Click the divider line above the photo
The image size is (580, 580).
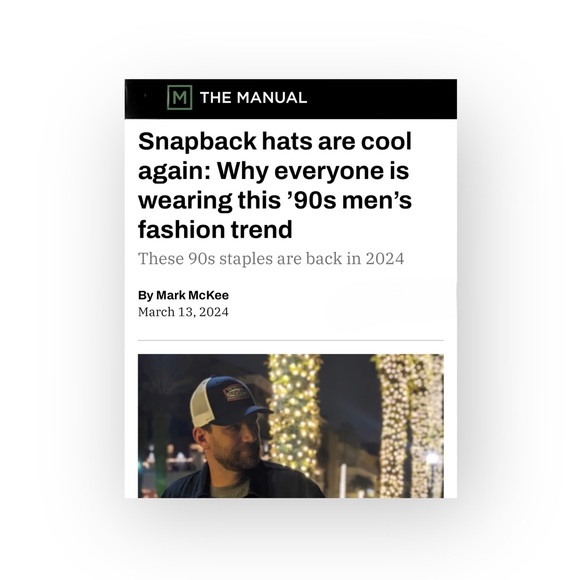[x=291, y=340]
